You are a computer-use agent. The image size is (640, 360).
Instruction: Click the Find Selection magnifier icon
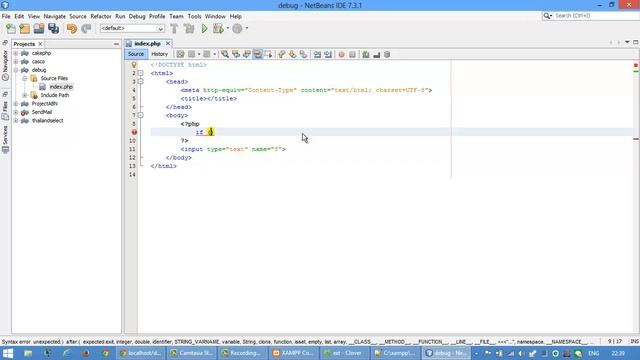point(225,54)
